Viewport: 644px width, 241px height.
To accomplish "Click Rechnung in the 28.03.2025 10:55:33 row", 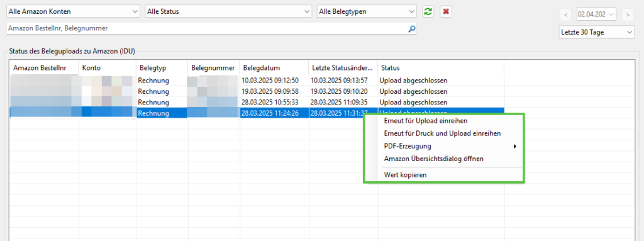I will pos(153,102).
